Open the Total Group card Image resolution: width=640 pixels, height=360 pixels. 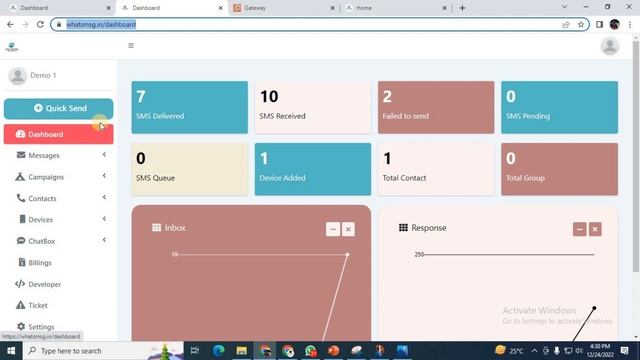[560, 169]
